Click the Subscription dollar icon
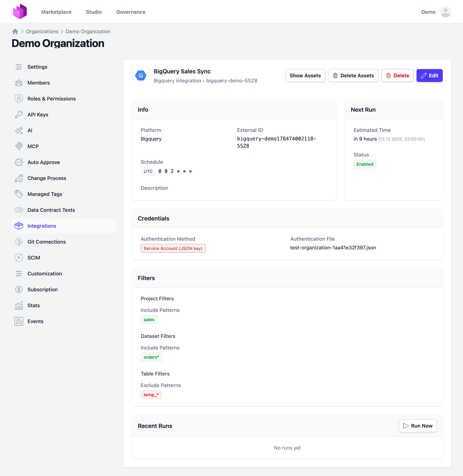Viewport: 463px width, 476px height. (x=19, y=289)
